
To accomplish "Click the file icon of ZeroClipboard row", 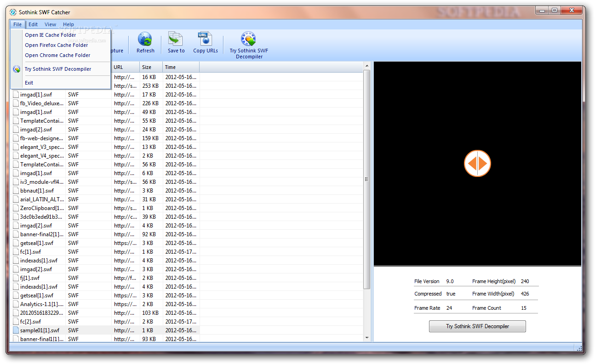I will (16, 208).
